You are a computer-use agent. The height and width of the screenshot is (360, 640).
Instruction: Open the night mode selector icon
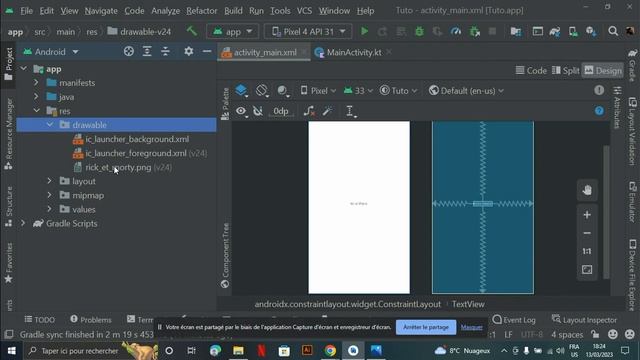283,91
